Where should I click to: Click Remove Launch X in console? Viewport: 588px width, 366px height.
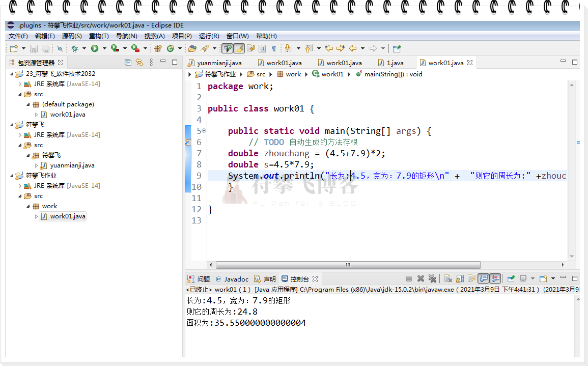tap(421, 278)
